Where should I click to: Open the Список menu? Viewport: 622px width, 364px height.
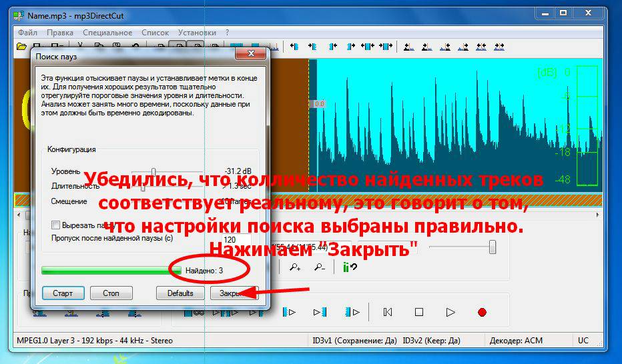click(155, 33)
